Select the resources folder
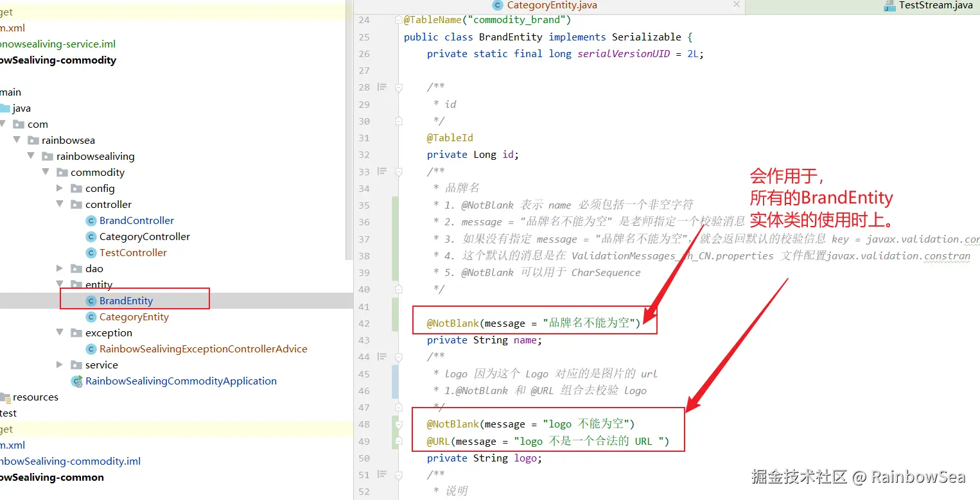This screenshot has width=980, height=500. tap(35, 397)
